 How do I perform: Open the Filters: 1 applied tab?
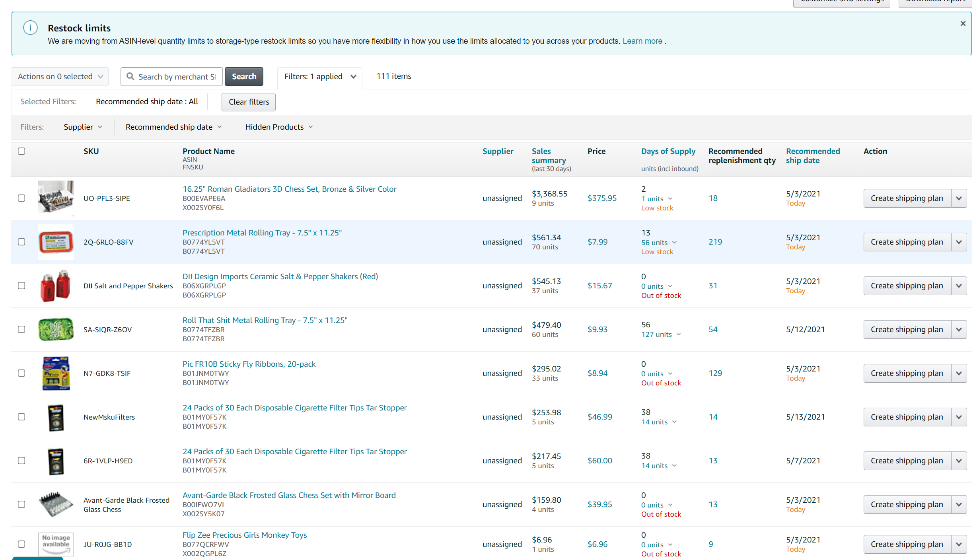click(319, 76)
